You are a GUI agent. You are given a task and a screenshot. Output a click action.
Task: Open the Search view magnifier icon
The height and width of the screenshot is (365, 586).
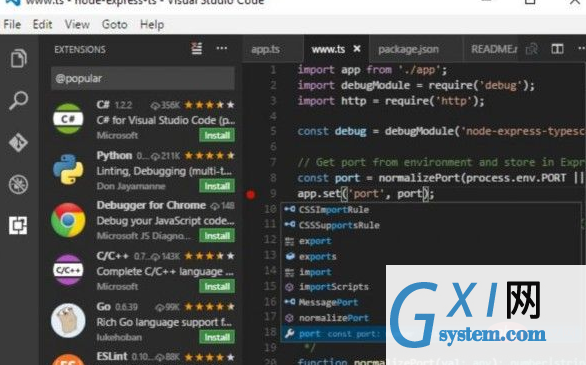[x=18, y=100]
